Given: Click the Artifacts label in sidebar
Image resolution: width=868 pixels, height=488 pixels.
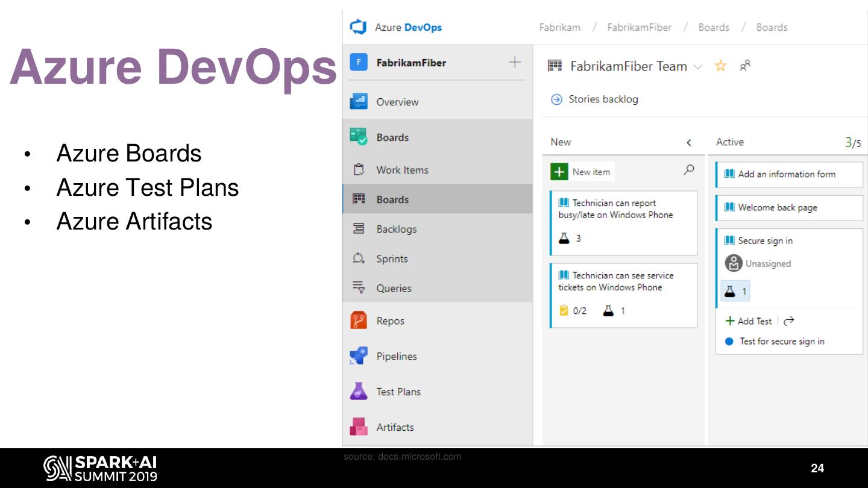Looking at the screenshot, I should 395,427.
